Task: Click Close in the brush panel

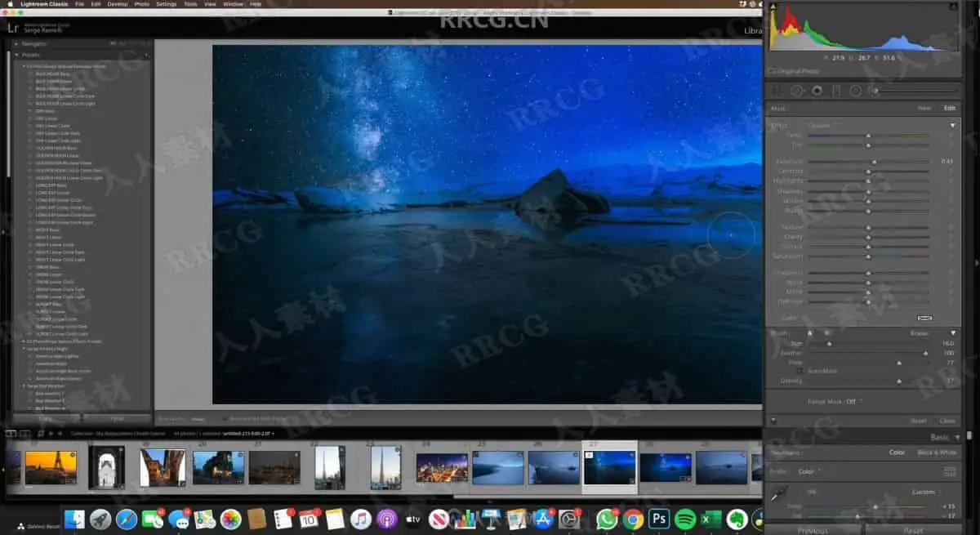Action: click(947, 421)
